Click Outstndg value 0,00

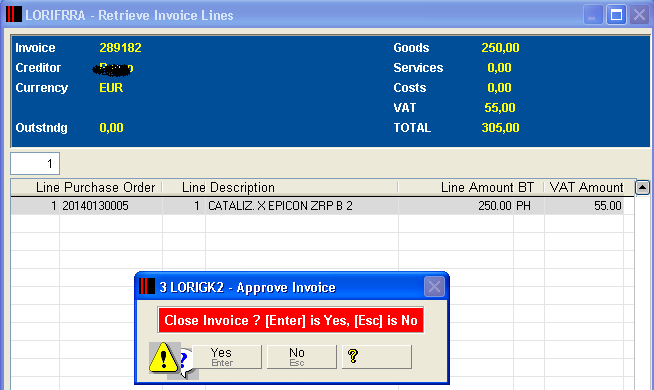(x=111, y=128)
